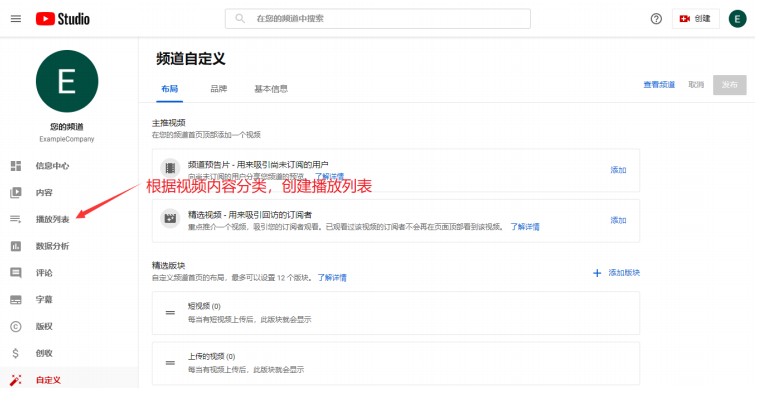Image resolution: width=769 pixels, height=414 pixels.
Task: Click the 主推视频 heading
Action: (168, 123)
